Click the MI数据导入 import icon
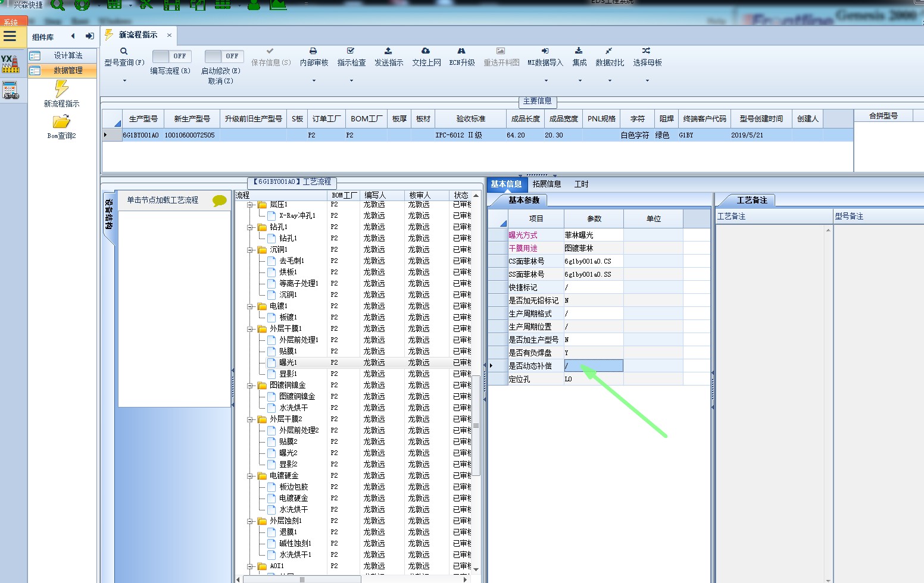The width and height of the screenshot is (924, 583). [545, 51]
